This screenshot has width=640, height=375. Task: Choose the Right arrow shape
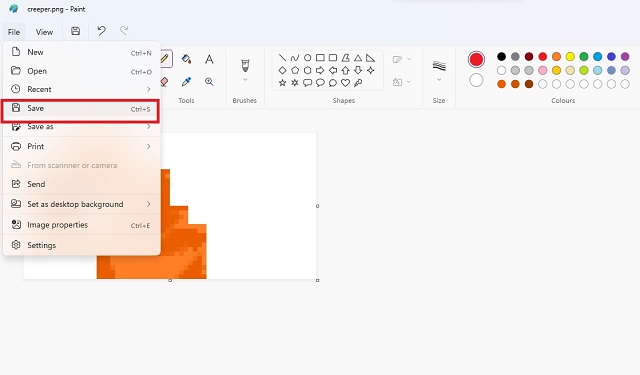(320, 70)
